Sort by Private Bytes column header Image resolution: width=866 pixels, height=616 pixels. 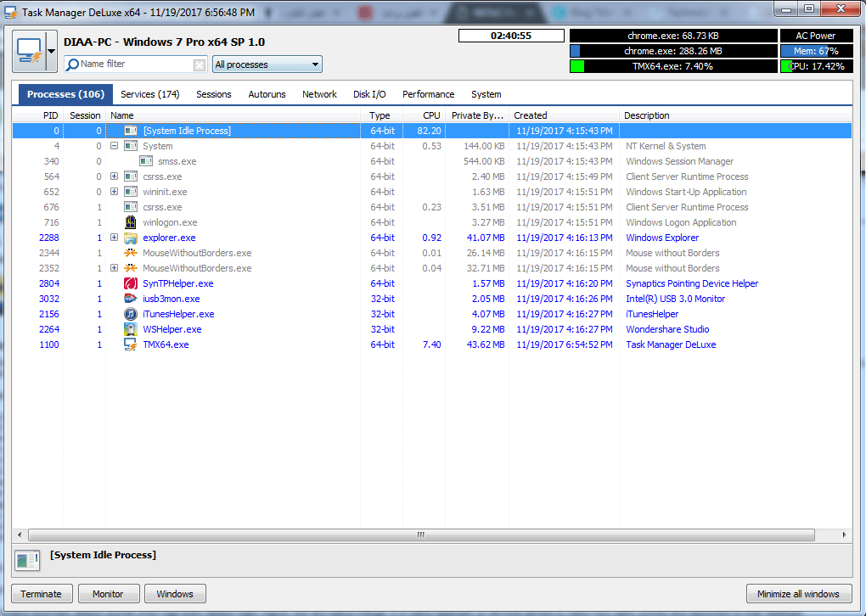click(477, 115)
